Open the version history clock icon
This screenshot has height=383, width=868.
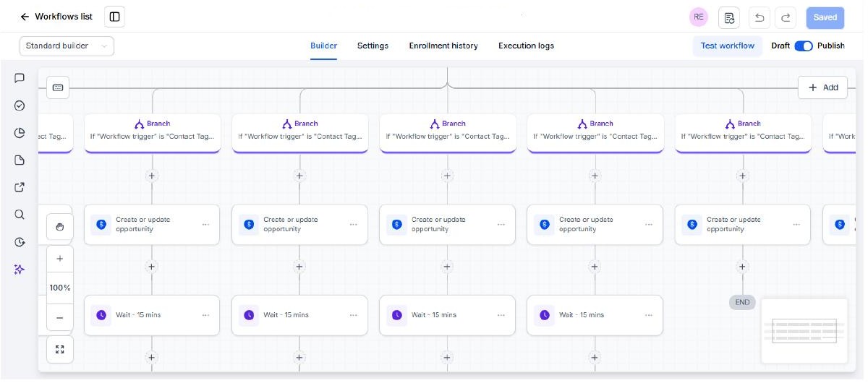[x=20, y=242]
